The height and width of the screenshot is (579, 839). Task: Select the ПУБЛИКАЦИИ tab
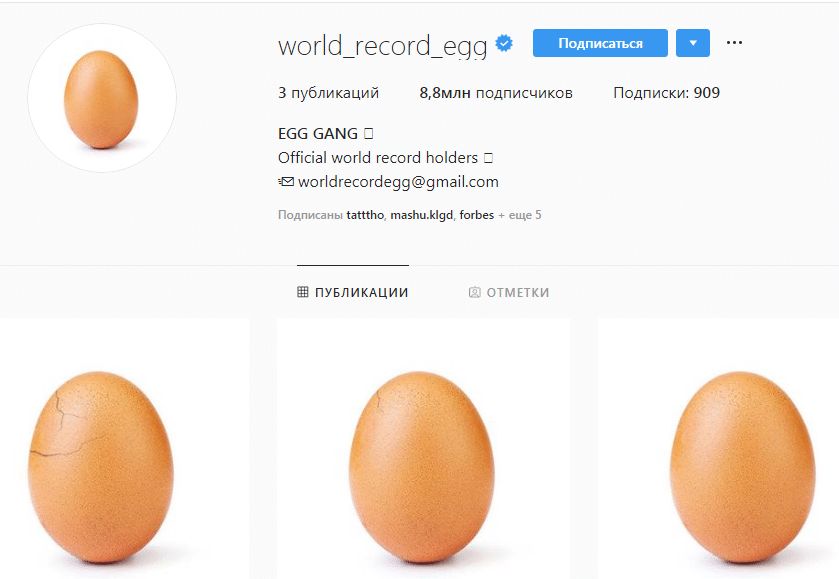pyautogui.click(x=353, y=292)
